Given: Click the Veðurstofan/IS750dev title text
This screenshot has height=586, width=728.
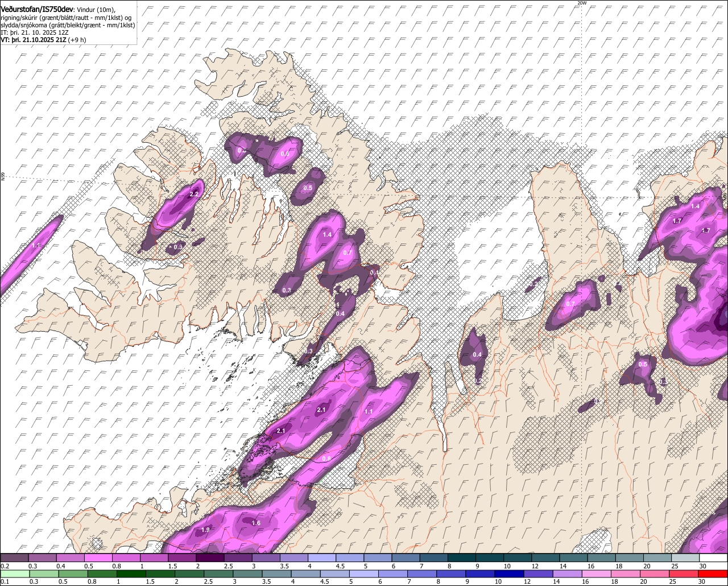Looking at the screenshot, I should (37, 8).
